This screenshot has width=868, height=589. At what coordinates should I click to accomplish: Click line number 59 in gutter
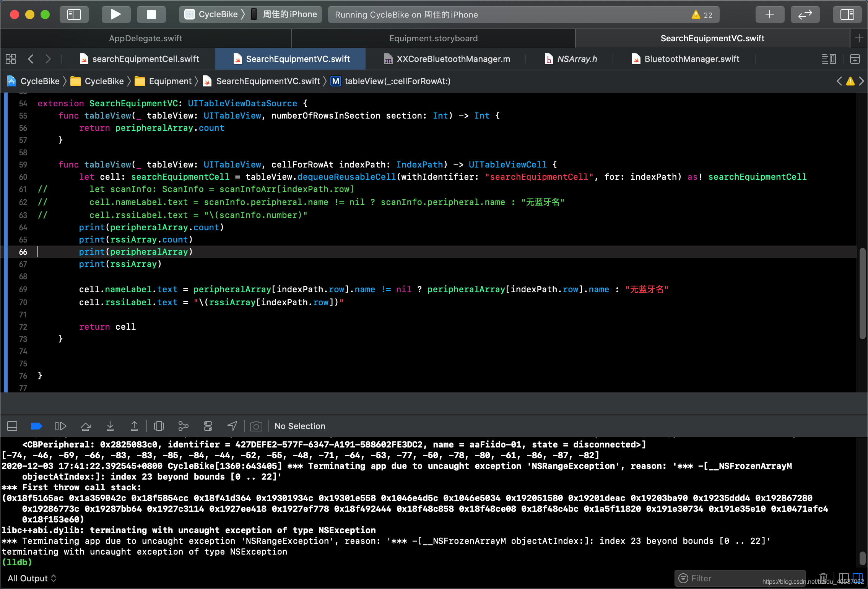(x=23, y=164)
